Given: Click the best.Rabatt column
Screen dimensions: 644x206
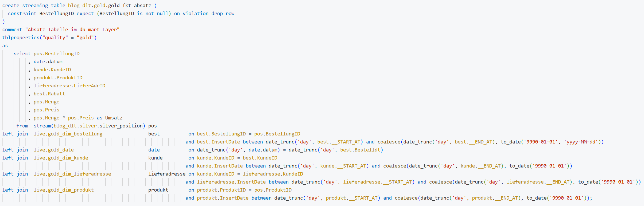Looking at the screenshot, I should tap(49, 94).
